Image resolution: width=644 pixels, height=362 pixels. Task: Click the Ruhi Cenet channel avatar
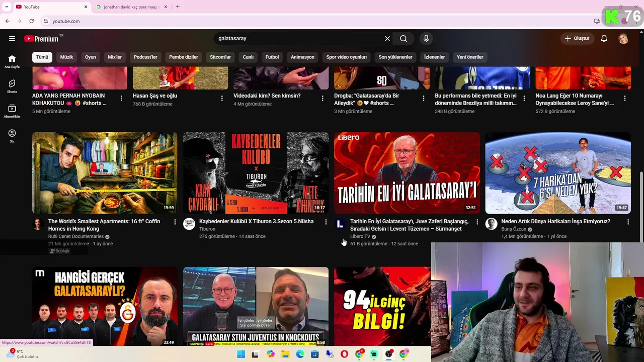point(38,224)
